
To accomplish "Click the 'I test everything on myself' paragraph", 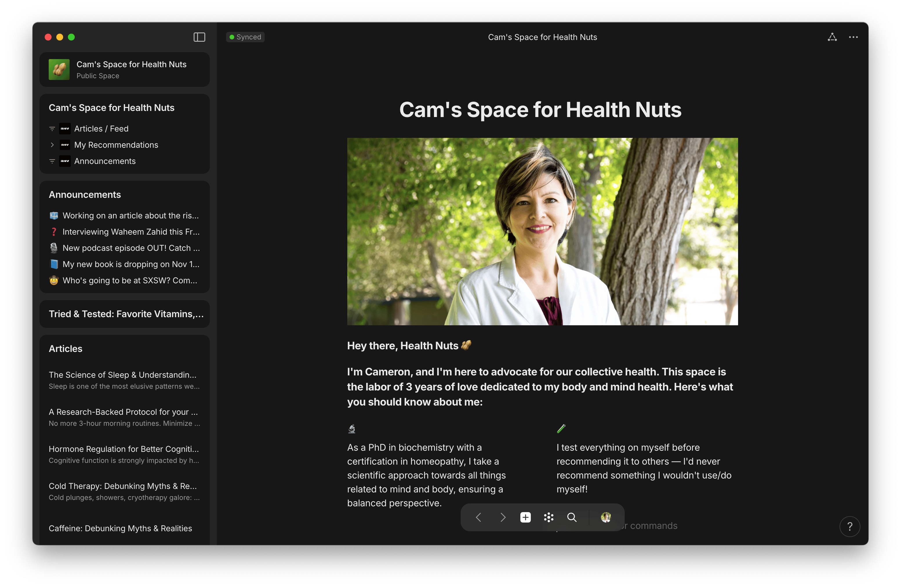I will (644, 468).
